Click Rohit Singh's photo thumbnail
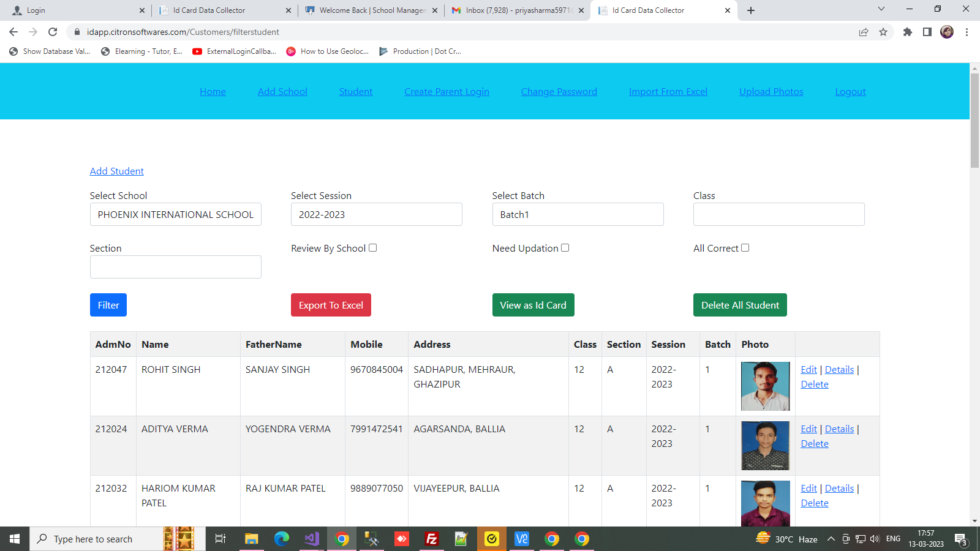The height and width of the screenshot is (551, 980). (765, 386)
